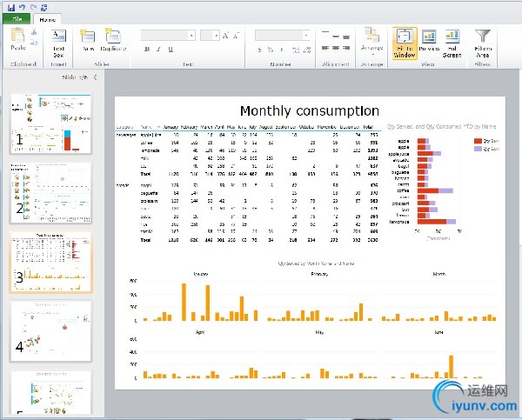
Task: Copy the selected item
Action: [x=34, y=43]
